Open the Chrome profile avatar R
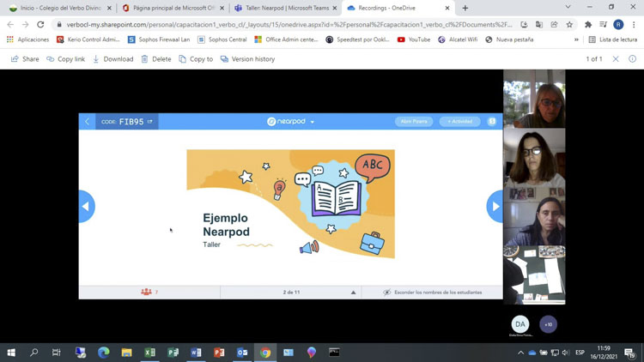 tap(618, 25)
